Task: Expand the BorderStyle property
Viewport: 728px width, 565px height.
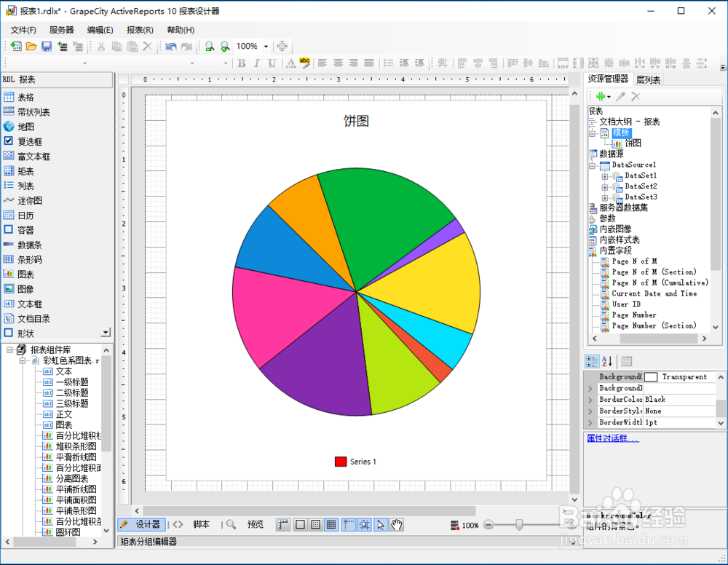Action: pyautogui.click(x=590, y=411)
